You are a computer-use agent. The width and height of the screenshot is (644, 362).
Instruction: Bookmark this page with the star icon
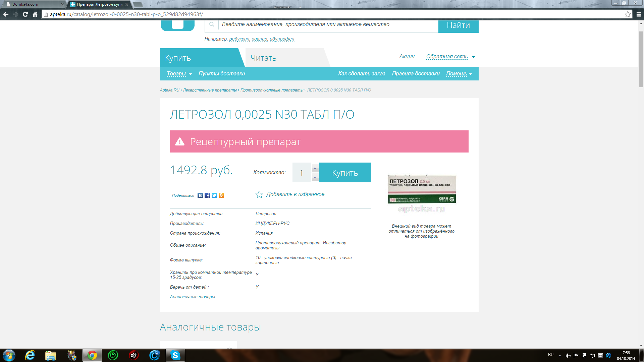pos(628,14)
